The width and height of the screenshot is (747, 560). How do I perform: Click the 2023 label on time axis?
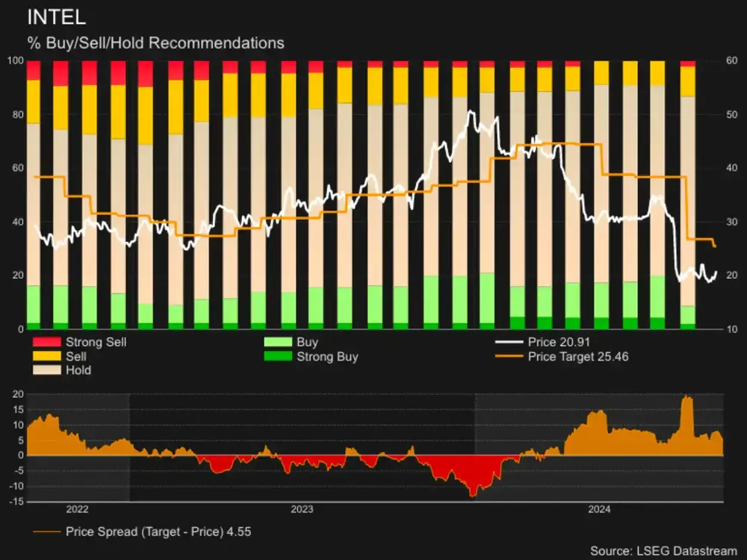tap(302, 509)
